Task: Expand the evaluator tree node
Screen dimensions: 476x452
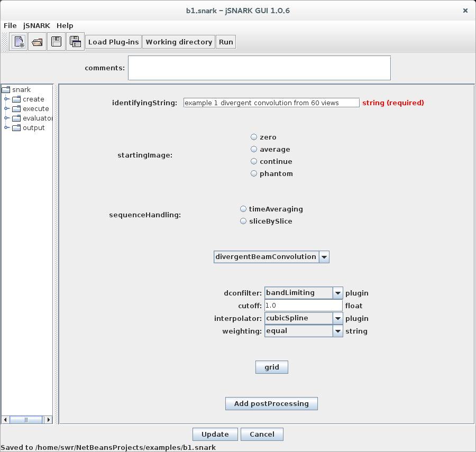Action: (x=6, y=118)
